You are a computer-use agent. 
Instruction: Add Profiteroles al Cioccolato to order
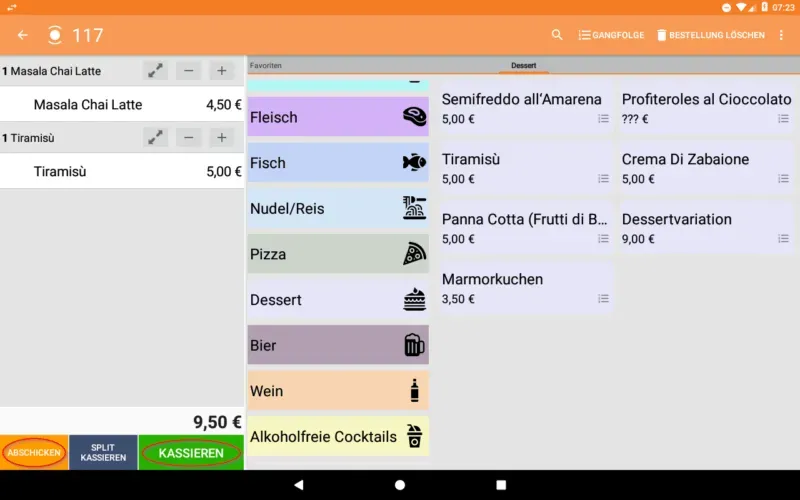pos(706,108)
